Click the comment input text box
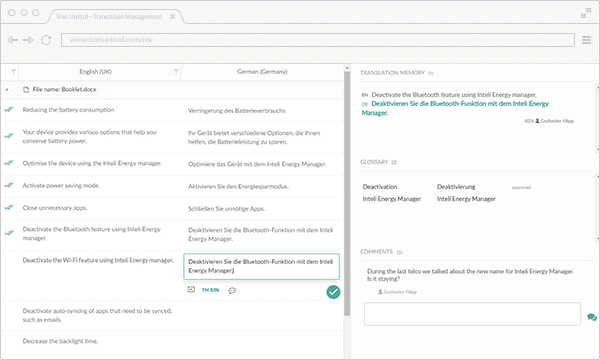This screenshot has width=600, height=360. pos(472,314)
